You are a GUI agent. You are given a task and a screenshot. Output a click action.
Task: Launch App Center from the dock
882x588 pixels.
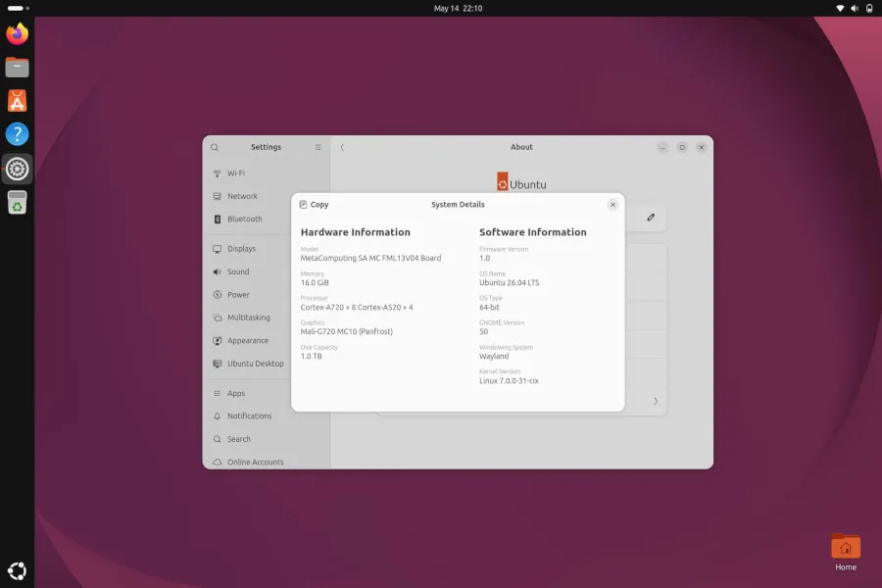click(x=17, y=101)
